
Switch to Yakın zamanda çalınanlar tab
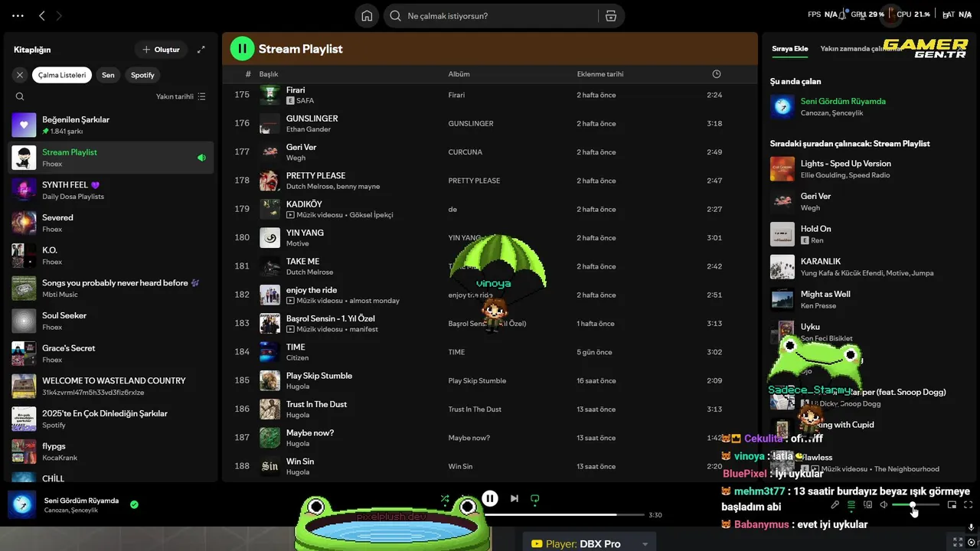coord(861,48)
